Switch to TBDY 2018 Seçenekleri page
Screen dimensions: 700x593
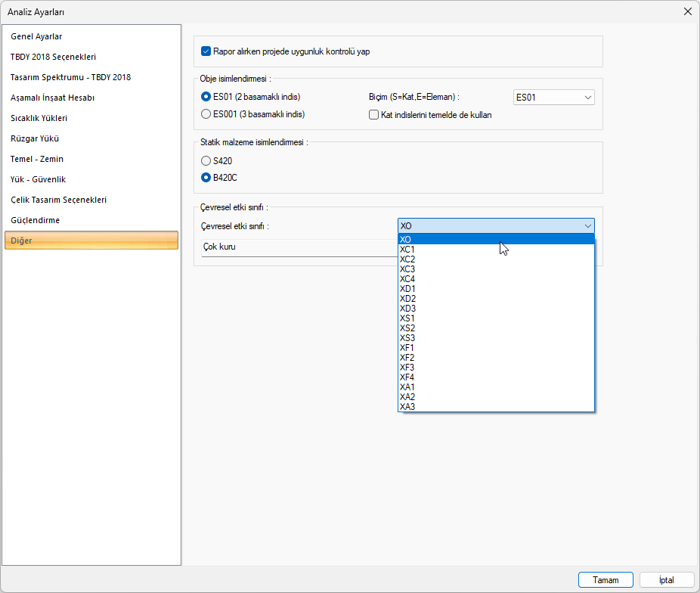(53, 57)
